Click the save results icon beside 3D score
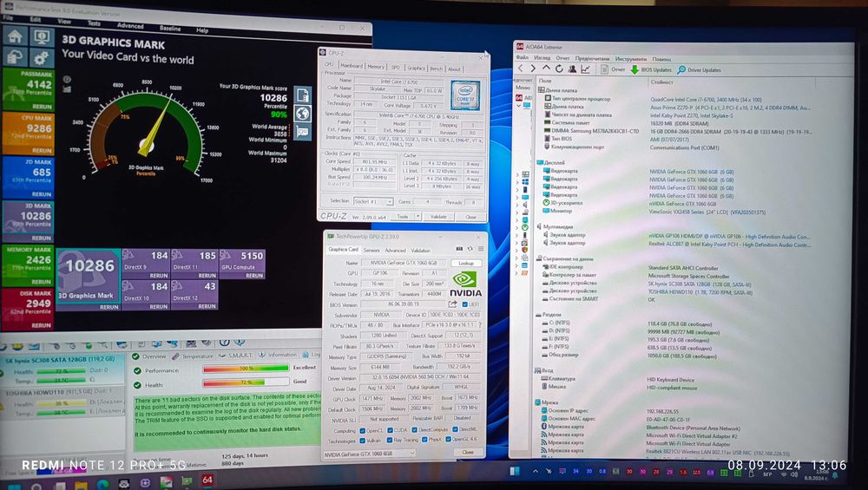The height and width of the screenshot is (490, 868). pos(302,95)
